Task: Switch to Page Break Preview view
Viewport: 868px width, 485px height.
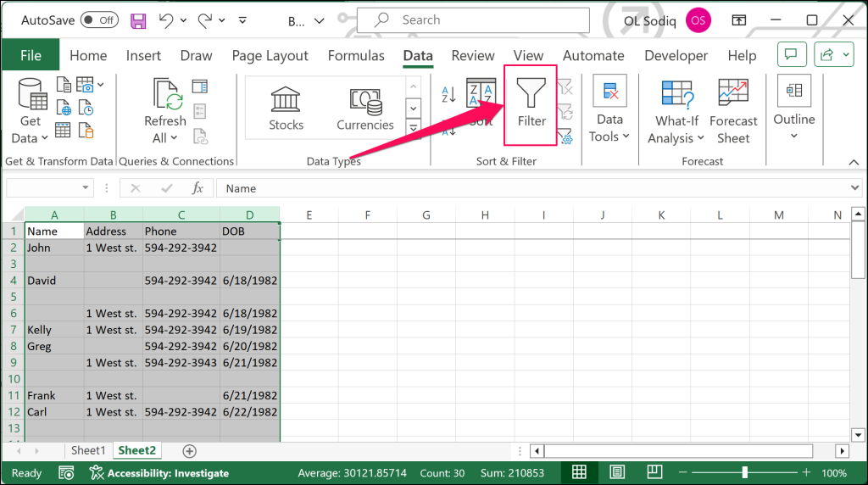Action: pos(654,472)
